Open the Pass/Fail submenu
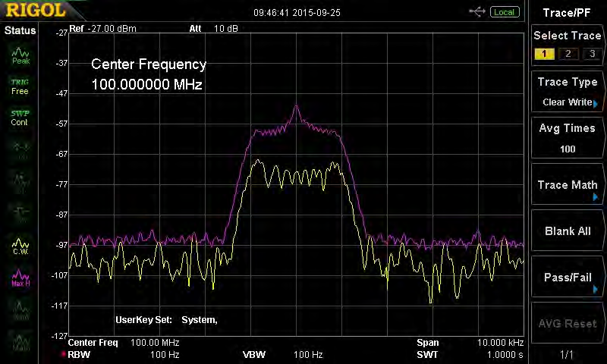The height and width of the screenshot is (364, 607). [x=567, y=277]
